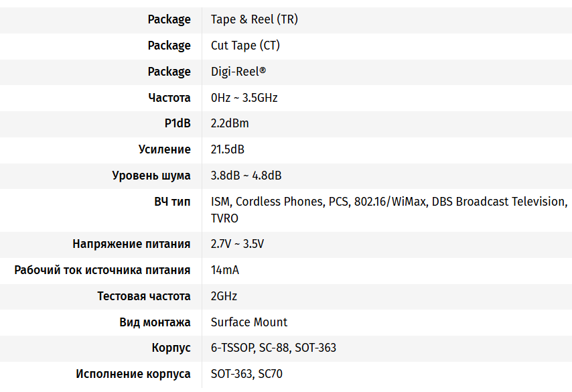
Task: Click the Частота row label
Action: [x=169, y=98]
